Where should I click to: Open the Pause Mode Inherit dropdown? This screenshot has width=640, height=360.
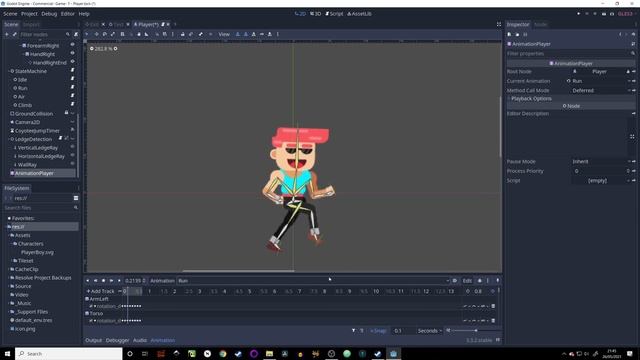(600, 161)
